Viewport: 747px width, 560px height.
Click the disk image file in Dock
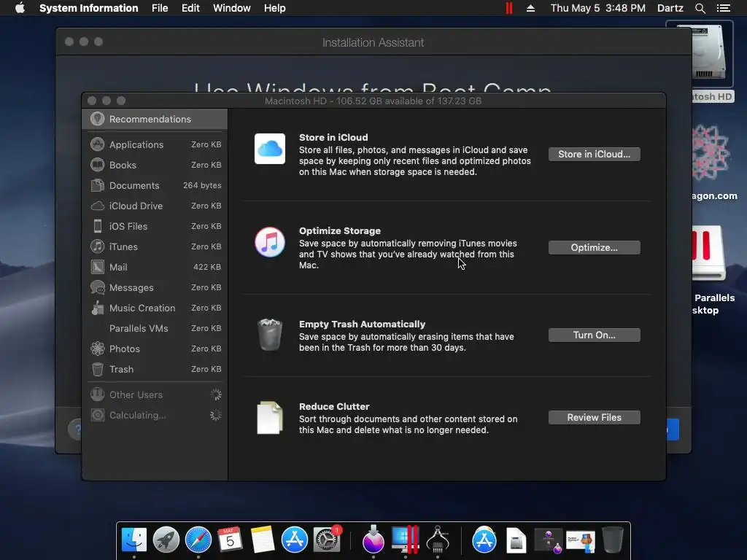[x=516, y=540]
